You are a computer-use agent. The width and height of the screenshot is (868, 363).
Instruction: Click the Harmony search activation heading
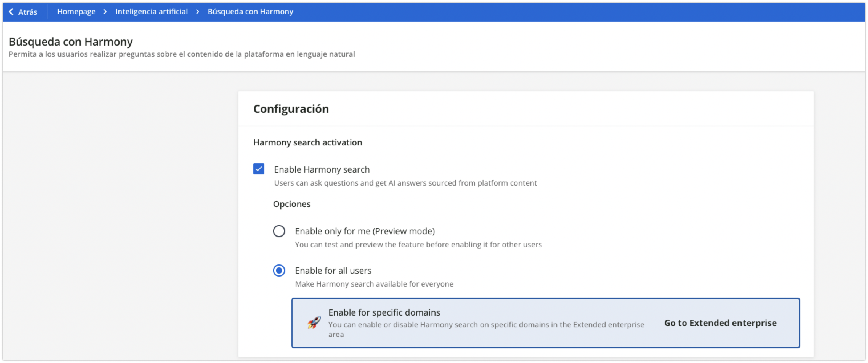[x=307, y=143]
